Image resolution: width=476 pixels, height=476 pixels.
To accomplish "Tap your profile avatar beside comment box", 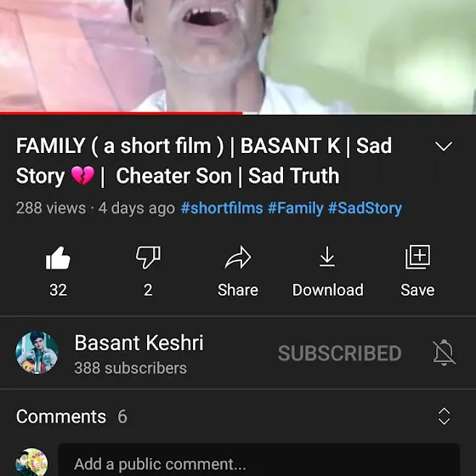I will (31, 462).
